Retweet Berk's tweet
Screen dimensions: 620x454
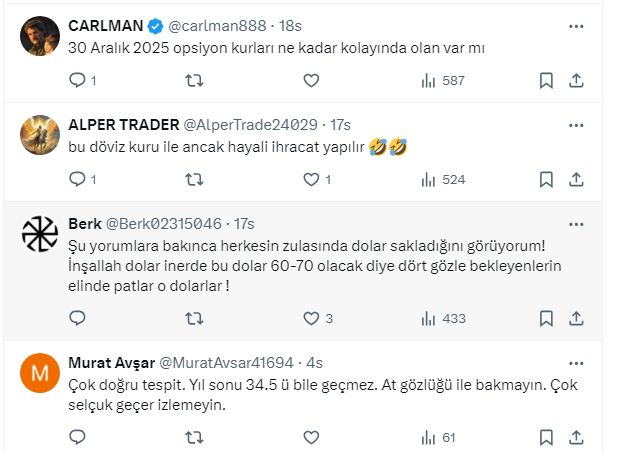pyautogui.click(x=195, y=319)
